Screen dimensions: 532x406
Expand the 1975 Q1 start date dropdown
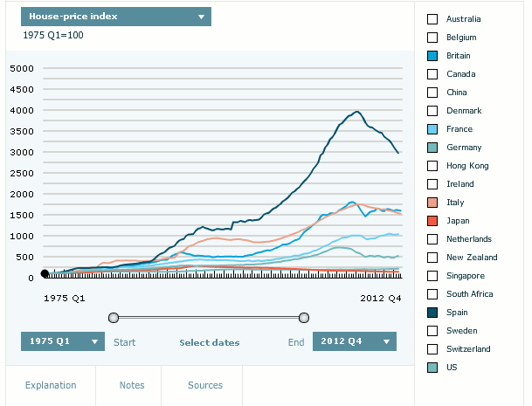(62, 341)
